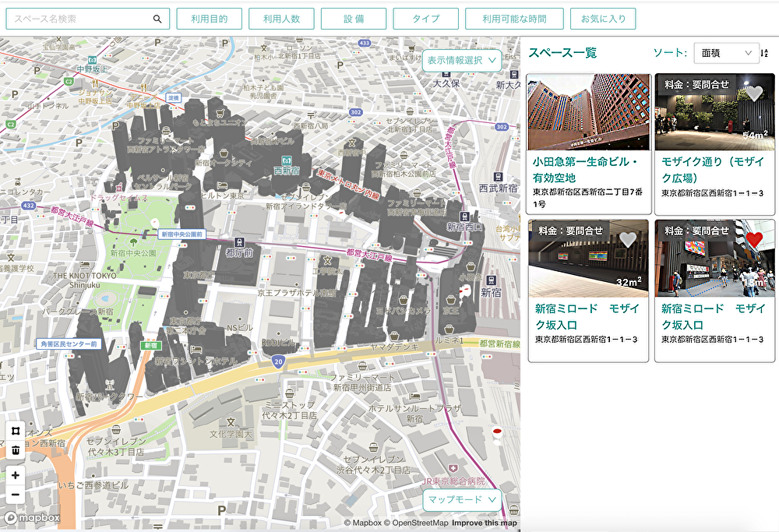Open the 面積 sort dropdown
Viewport: 779px width, 532px height.
click(x=726, y=53)
